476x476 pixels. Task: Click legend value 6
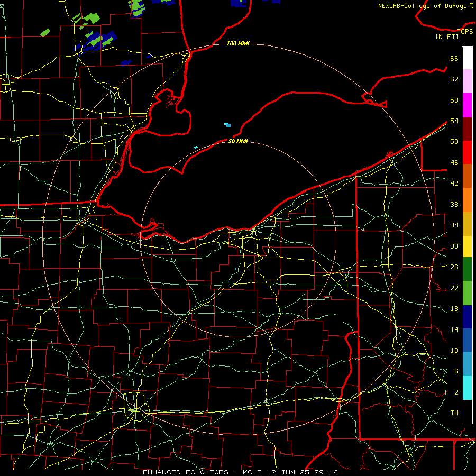tap(456, 371)
